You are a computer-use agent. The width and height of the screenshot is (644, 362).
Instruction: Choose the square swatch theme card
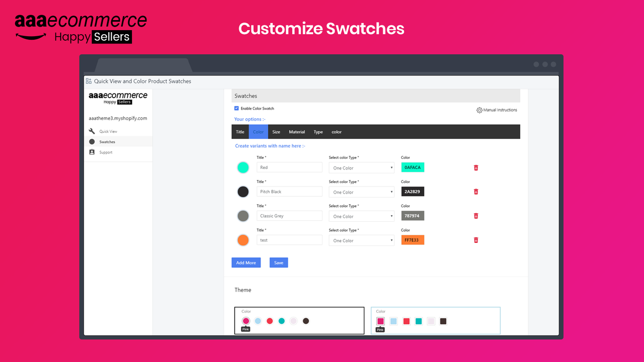pos(436,320)
